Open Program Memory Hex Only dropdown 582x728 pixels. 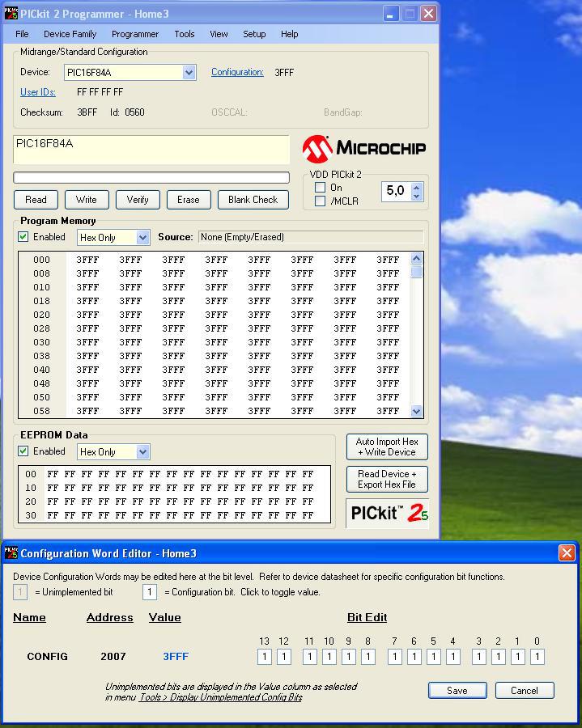(x=142, y=237)
